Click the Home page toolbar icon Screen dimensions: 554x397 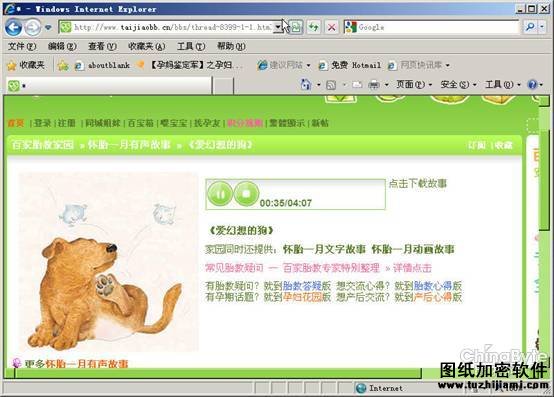coord(305,84)
